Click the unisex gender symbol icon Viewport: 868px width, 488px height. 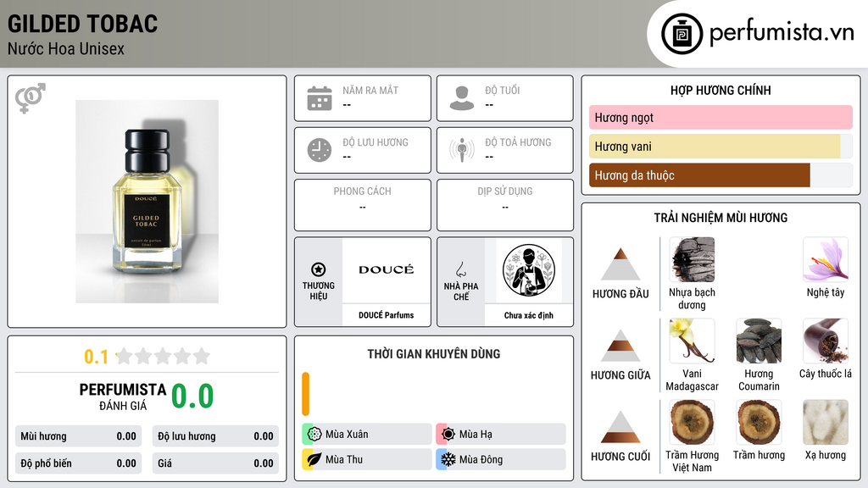click(31, 98)
